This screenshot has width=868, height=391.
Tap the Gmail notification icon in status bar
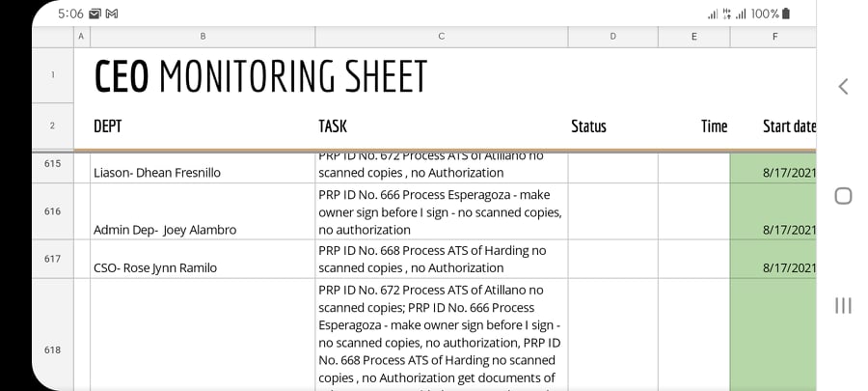(112, 14)
